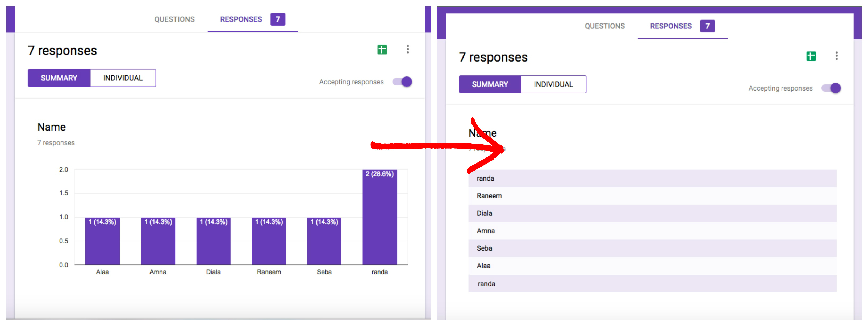Screen dimensions: 868x326
Task: Open the three-dot more options menu
Action: 407,50
